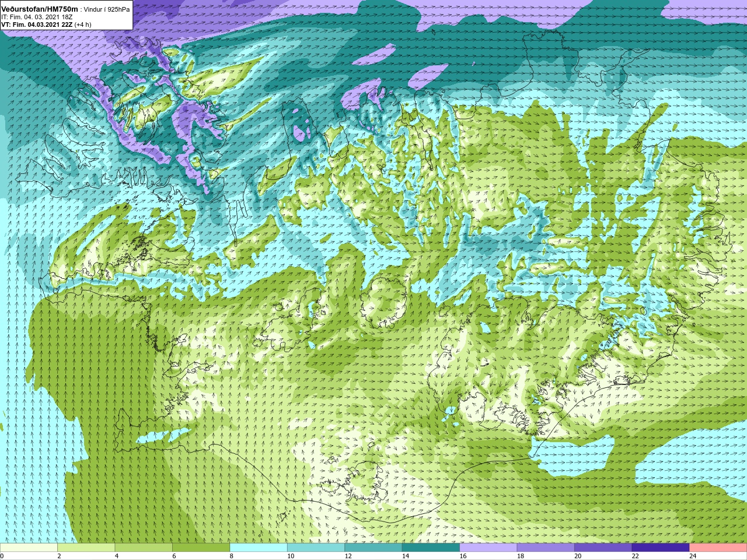Image resolution: width=747 pixels, height=560 pixels.
Task: Click the legend value '20'
Action: pos(578,556)
